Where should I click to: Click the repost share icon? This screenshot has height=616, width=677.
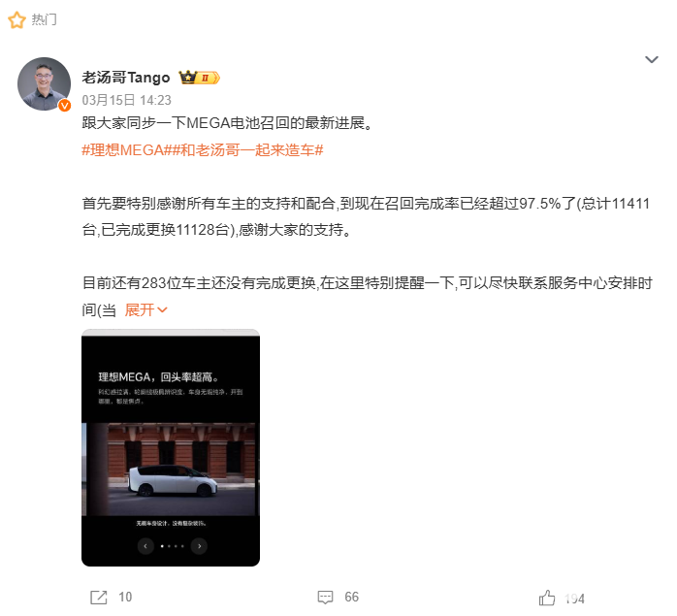(98, 598)
